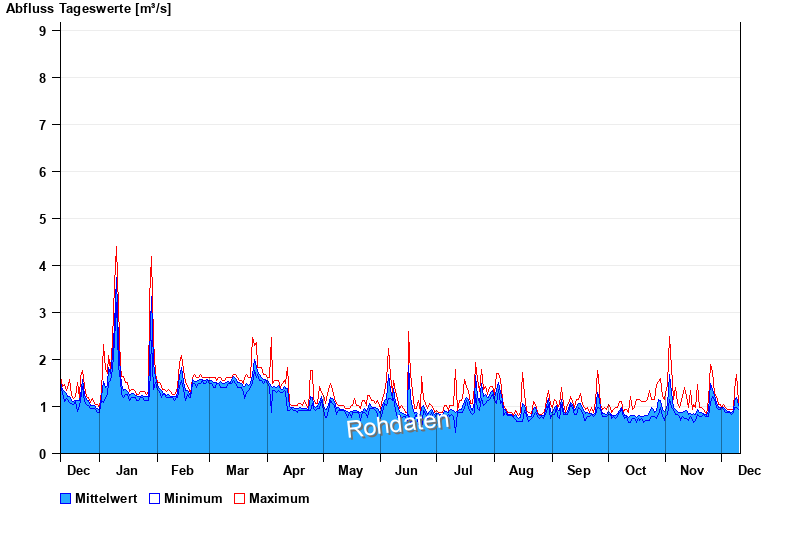The width and height of the screenshot is (800, 550).
Task: Click y-axis value 9
Action: (42, 31)
